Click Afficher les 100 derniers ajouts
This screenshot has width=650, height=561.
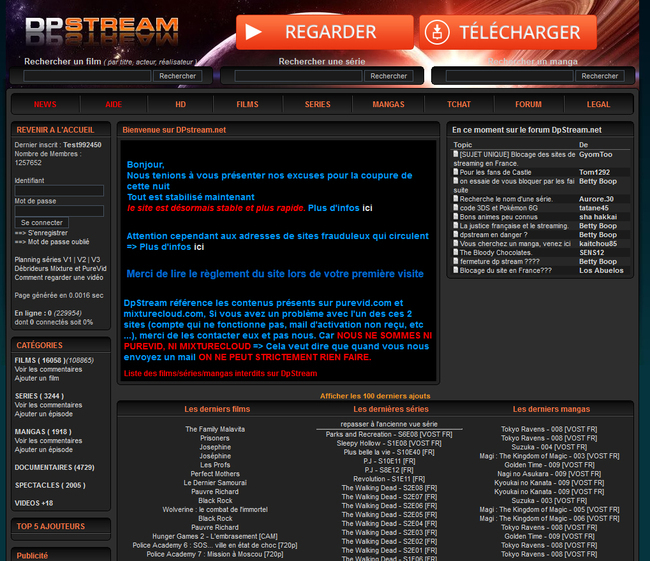(x=375, y=396)
